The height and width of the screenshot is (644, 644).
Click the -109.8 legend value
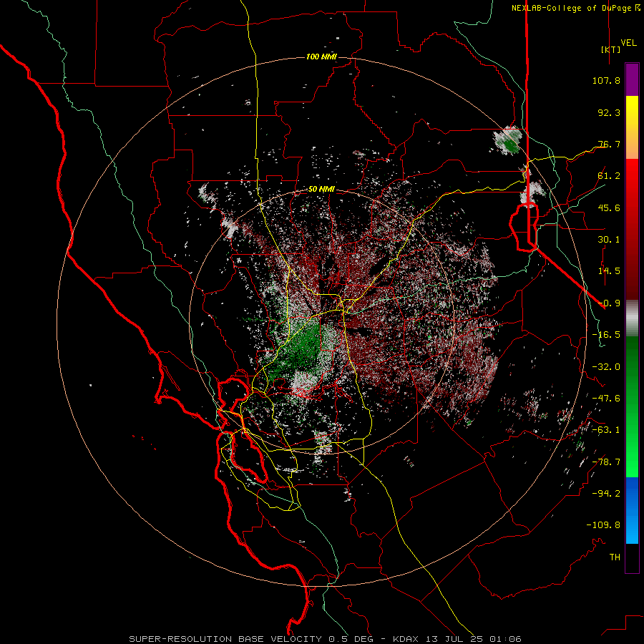click(x=603, y=525)
